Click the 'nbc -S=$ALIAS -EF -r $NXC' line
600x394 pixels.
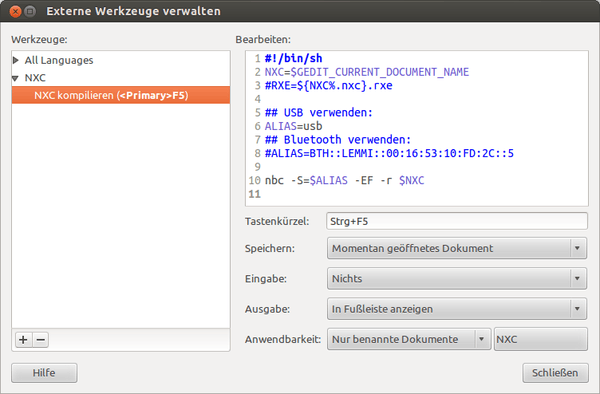(344, 180)
